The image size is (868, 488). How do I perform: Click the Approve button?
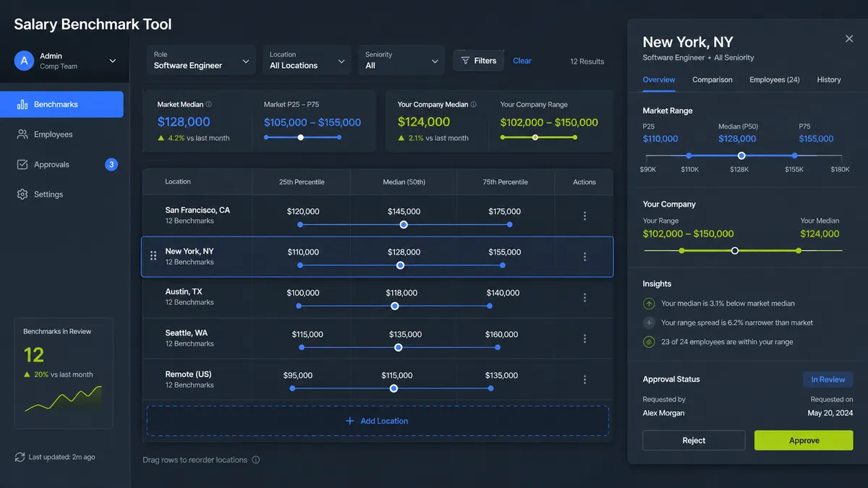[x=804, y=440]
